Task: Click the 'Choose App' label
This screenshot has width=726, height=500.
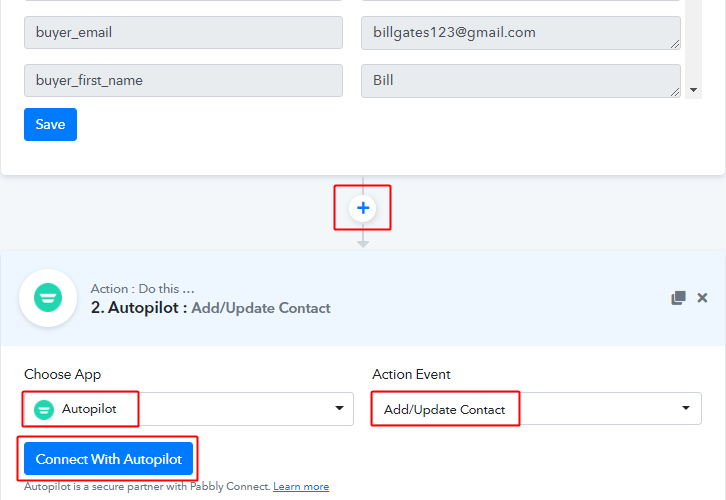Action: [63, 374]
